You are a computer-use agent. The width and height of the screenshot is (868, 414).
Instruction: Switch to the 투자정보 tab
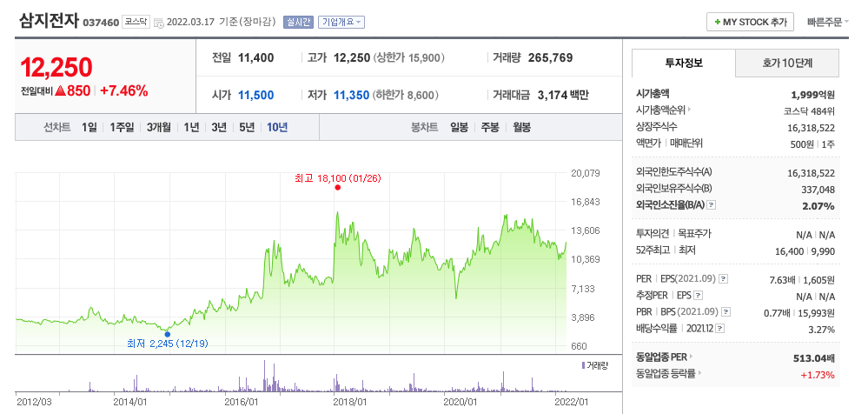[684, 63]
